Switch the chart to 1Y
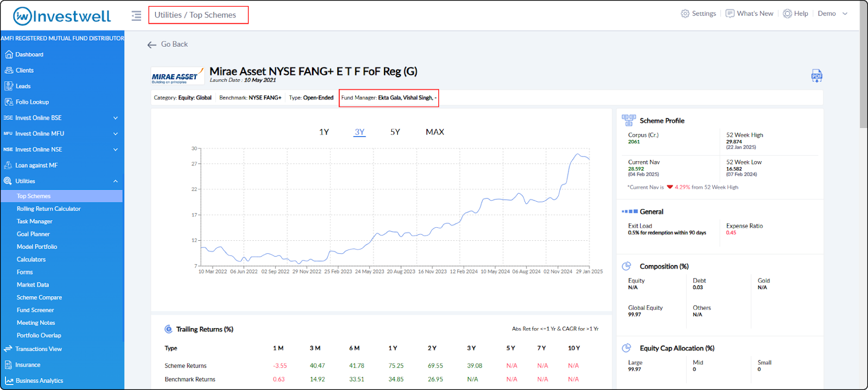Screen dimensions: 868x390 (324, 132)
